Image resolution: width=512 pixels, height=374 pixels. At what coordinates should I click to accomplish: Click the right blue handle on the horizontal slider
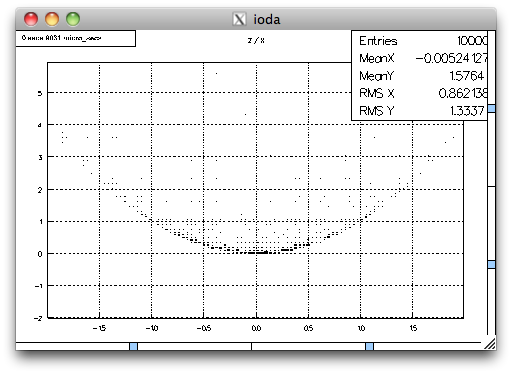point(369,346)
